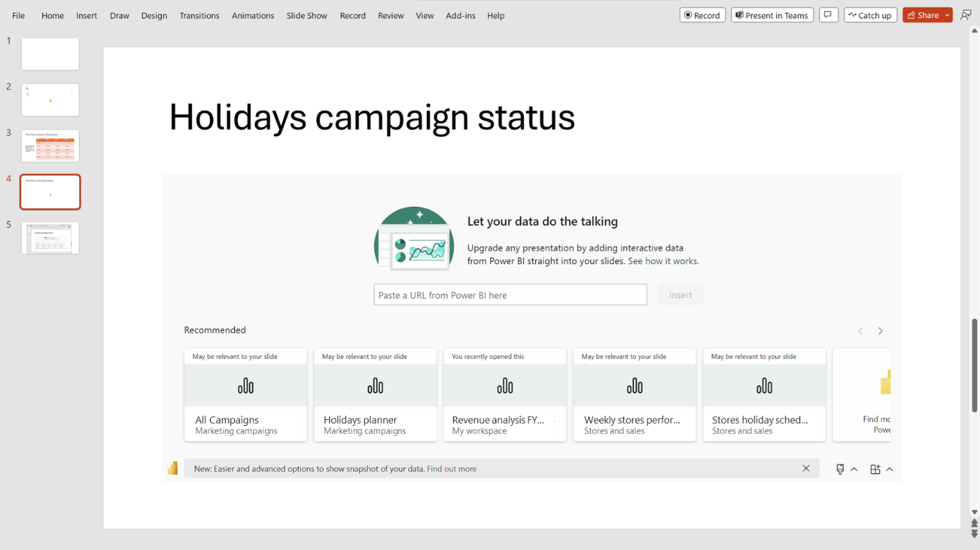
Task: Select the Revenue analysis FY report title
Action: (498, 419)
